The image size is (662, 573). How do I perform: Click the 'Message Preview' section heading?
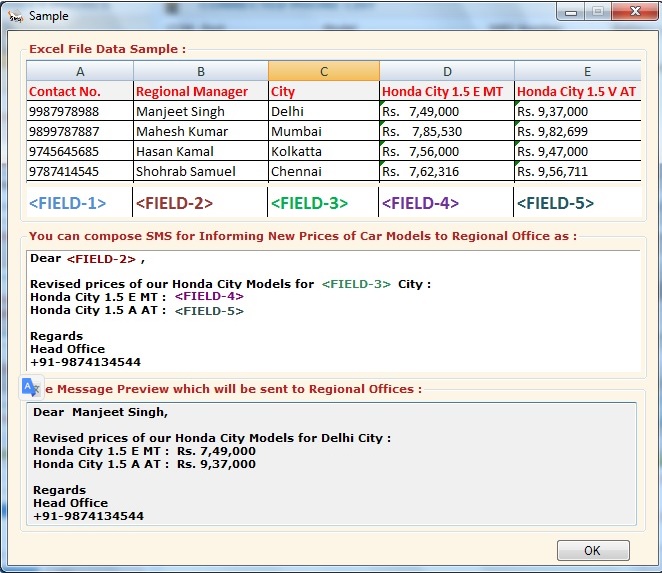click(233, 389)
